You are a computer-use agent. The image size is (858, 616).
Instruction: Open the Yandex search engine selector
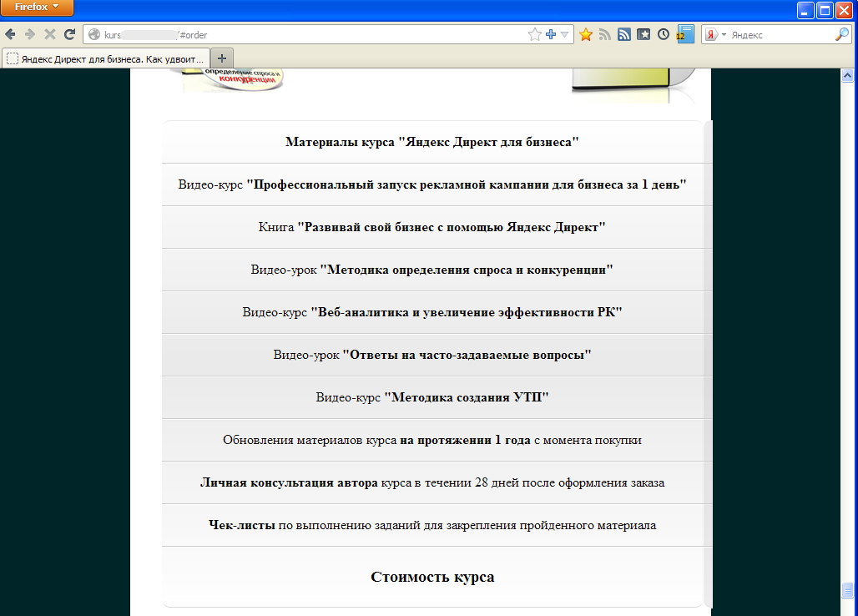click(x=716, y=34)
